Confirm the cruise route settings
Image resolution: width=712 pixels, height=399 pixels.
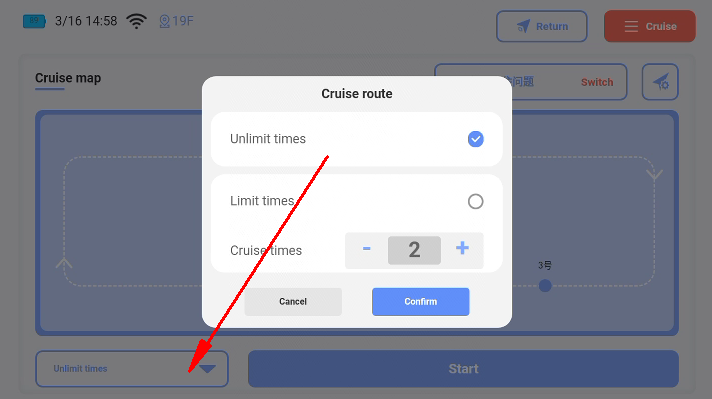click(420, 301)
